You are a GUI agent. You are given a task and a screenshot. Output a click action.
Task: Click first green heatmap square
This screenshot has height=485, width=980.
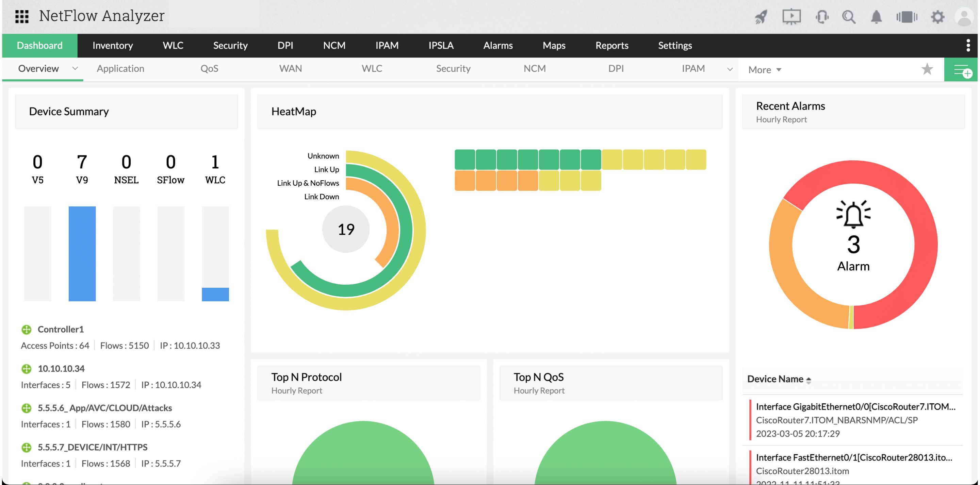[464, 160]
